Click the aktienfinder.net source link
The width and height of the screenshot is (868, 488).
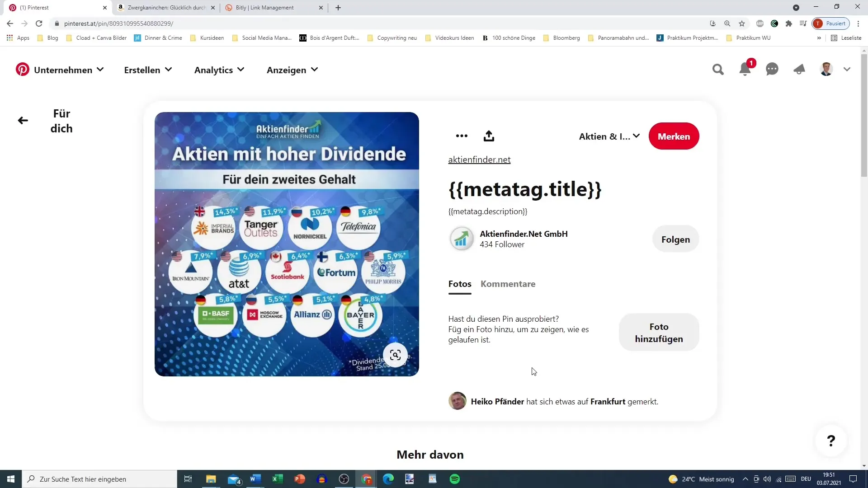pyautogui.click(x=479, y=160)
